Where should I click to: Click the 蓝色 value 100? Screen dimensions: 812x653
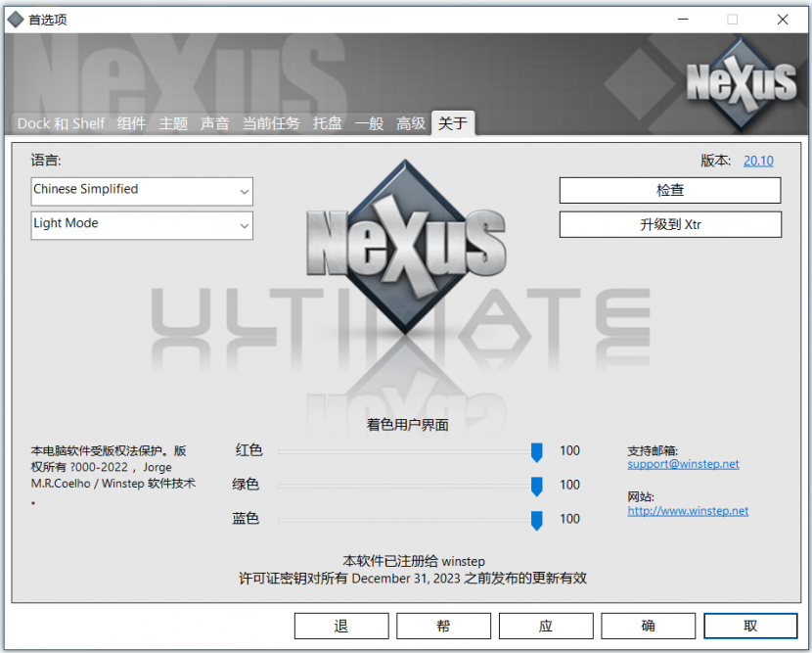pos(569,519)
